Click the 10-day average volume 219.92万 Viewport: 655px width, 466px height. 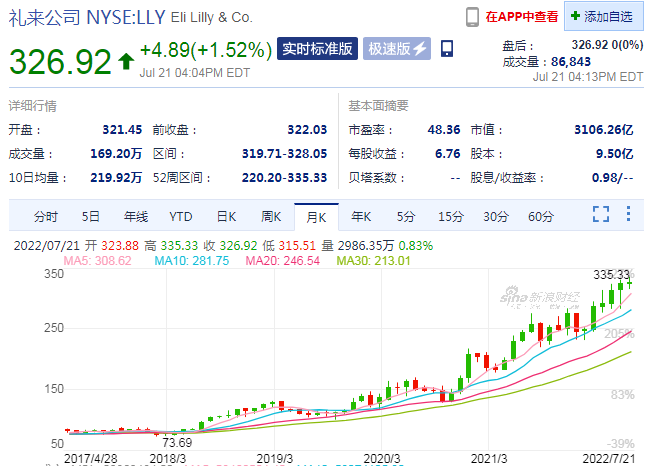(x=116, y=178)
